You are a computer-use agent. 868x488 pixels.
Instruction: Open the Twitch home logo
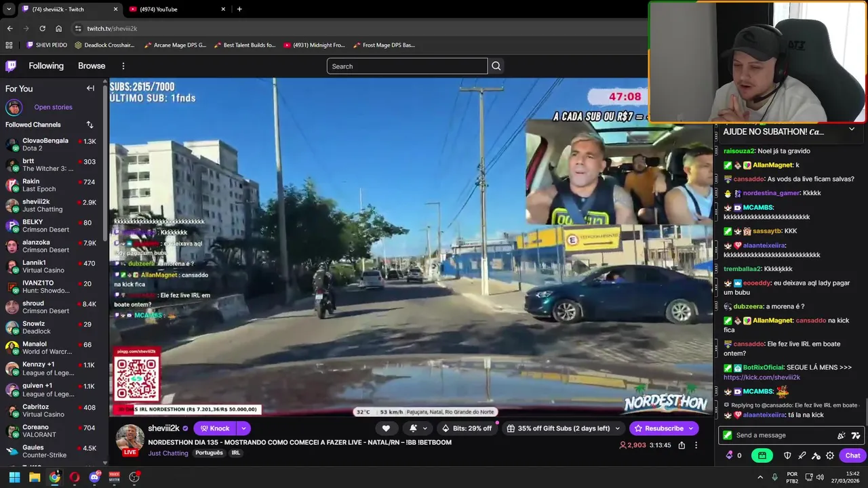click(x=11, y=66)
